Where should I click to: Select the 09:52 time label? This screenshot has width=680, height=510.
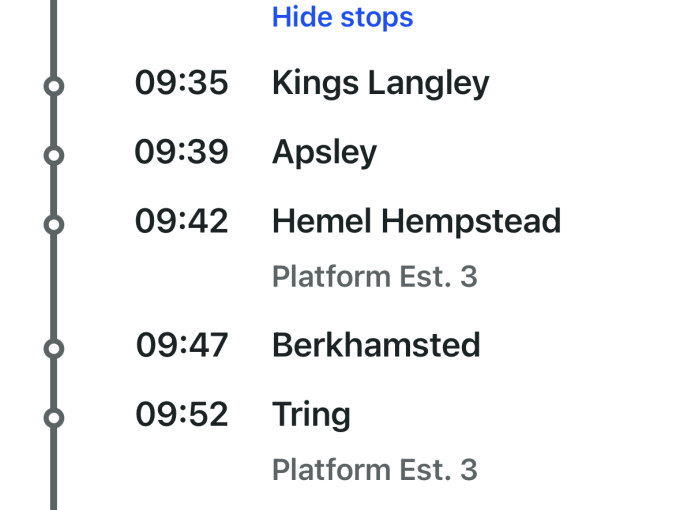(182, 415)
